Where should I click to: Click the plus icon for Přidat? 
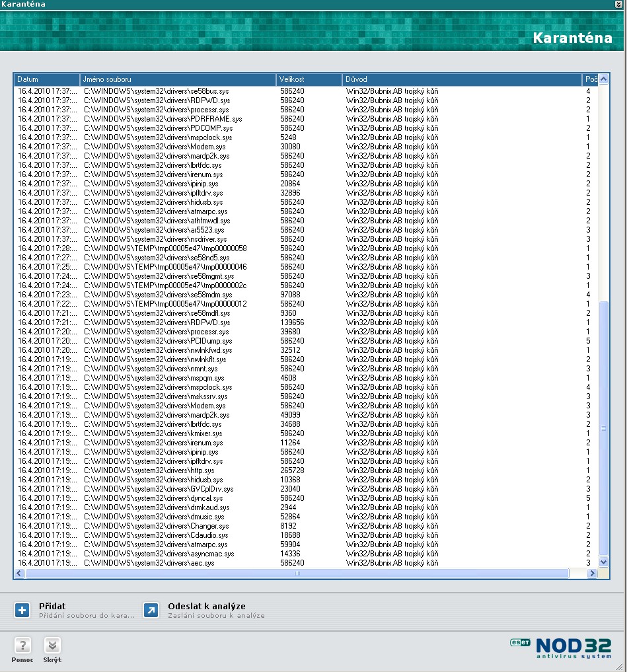click(x=22, y=611)
